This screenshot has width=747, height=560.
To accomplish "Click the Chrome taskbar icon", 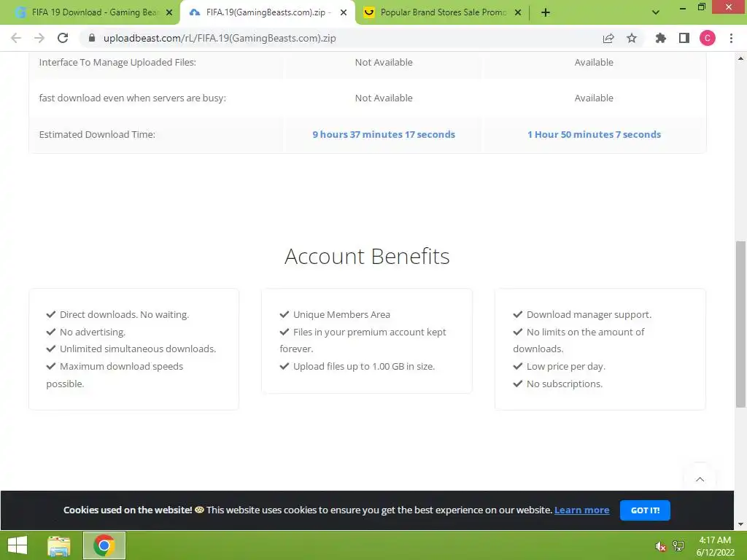I will coord(104,545).
